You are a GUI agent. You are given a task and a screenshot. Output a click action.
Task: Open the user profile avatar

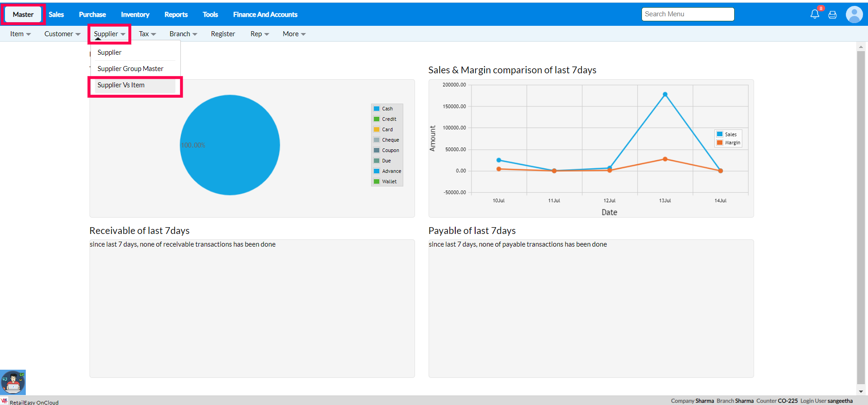pos(854,14)
